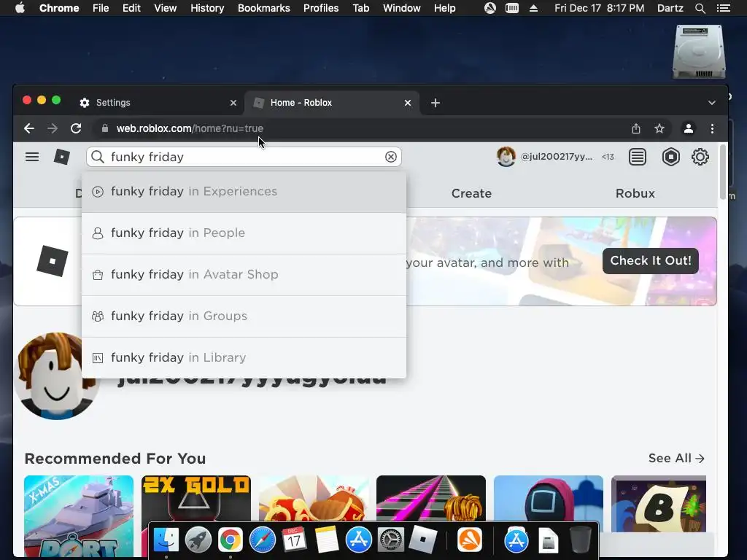Click the page vertical scrollbar
The width and height of the screenshot is (747, 560).
pyautogui.click(x=723, y=172)
